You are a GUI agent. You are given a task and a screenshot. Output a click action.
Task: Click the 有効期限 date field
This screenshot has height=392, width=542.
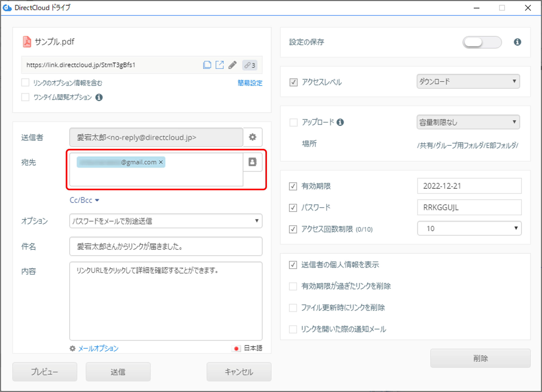pyautogui.click(x=469, y=186)
